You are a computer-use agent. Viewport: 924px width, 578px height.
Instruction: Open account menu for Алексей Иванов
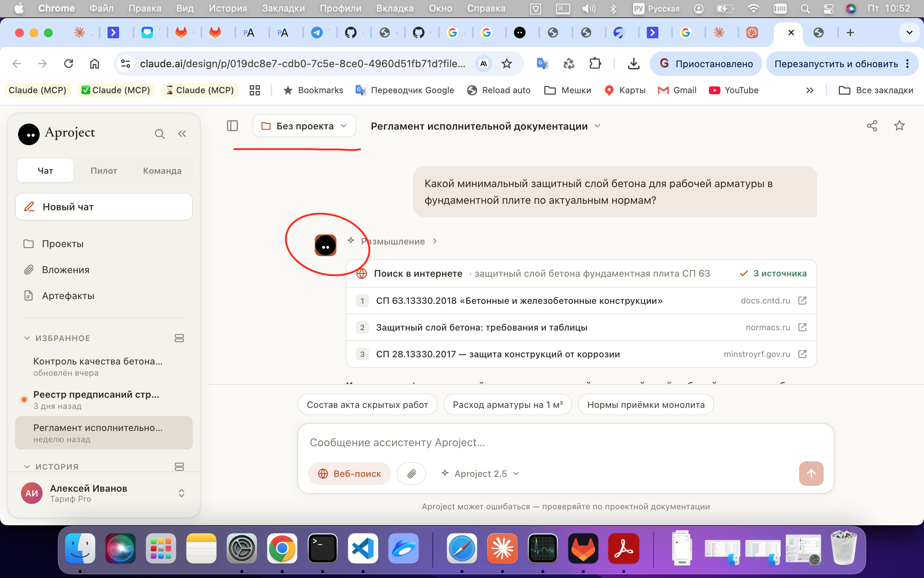click(x=104, y=493)
